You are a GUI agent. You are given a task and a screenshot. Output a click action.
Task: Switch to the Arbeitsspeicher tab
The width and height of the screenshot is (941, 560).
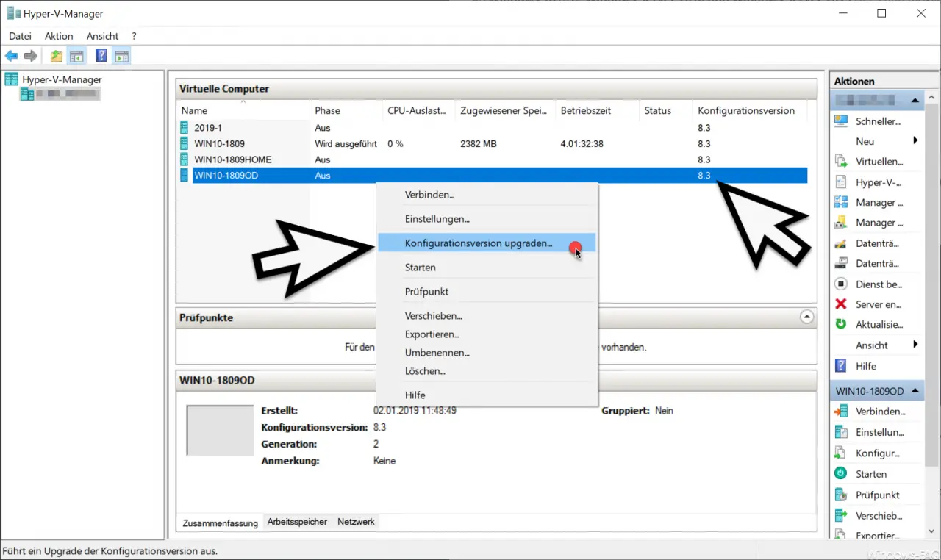297,522
